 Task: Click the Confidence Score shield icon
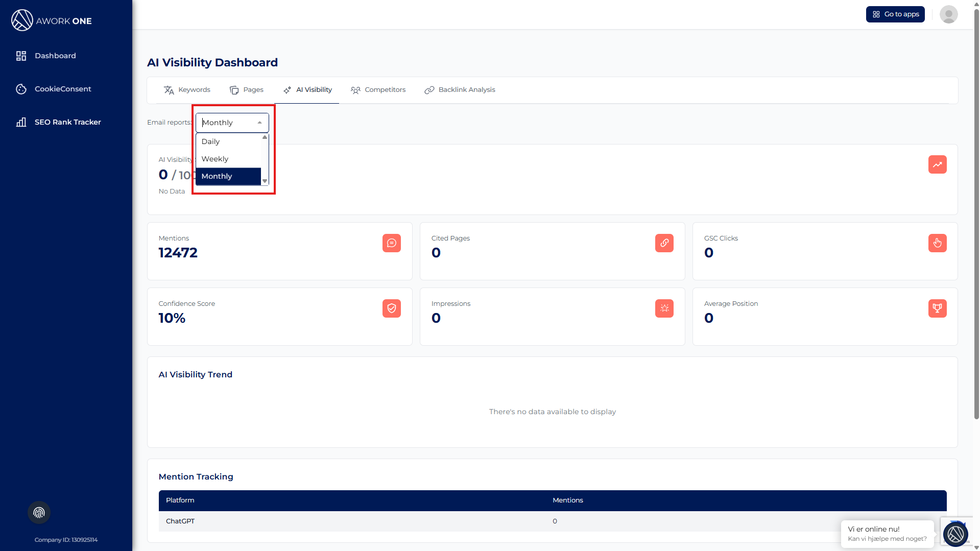[391, 308]
